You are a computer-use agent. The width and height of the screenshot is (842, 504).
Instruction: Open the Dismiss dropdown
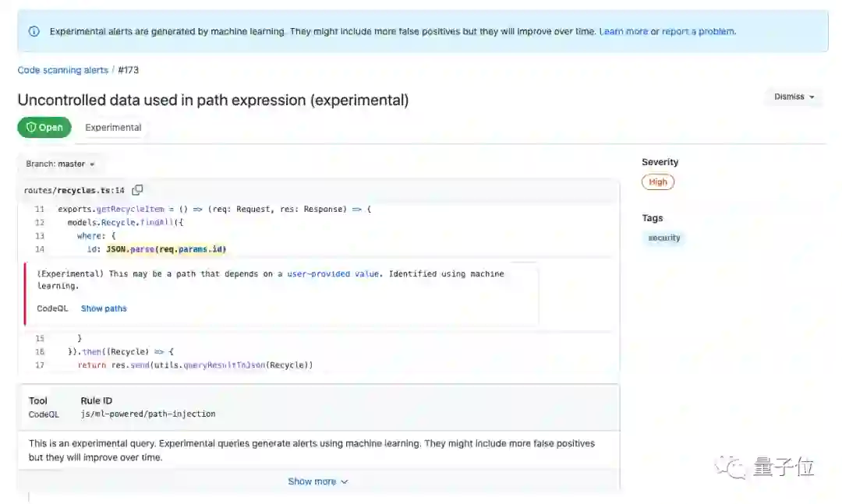click(794, 97)
